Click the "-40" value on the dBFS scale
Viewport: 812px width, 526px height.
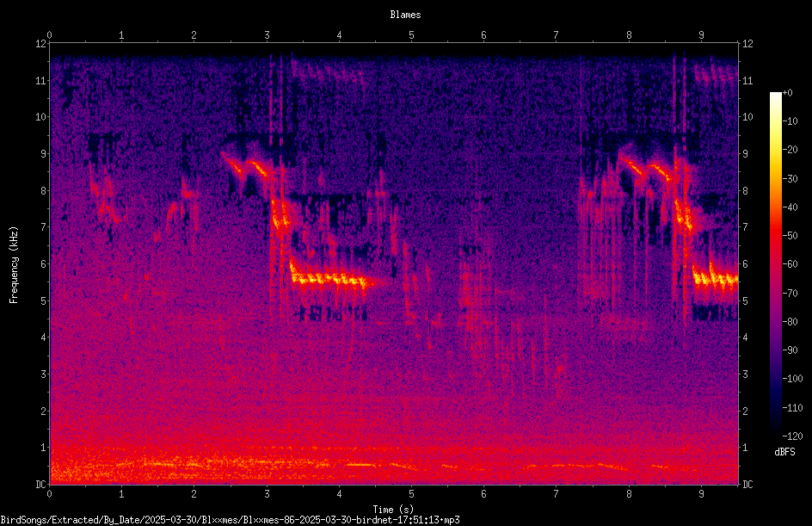pos(790,207)
